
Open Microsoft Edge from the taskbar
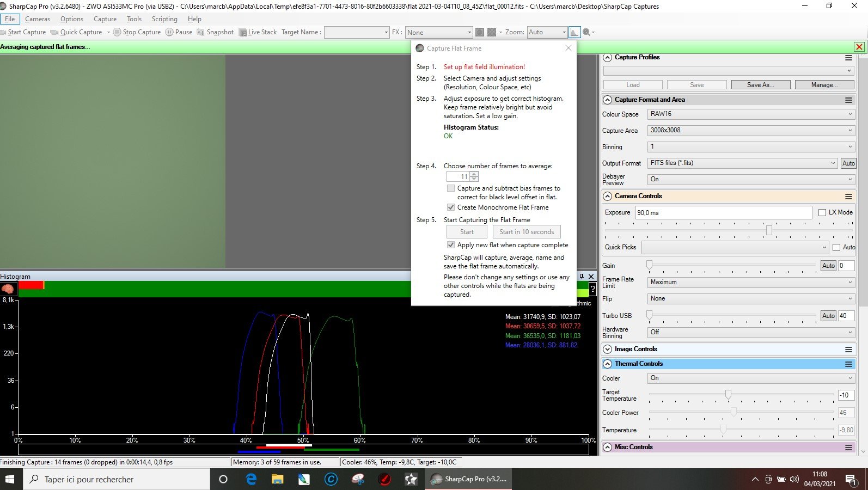[x=251, y=479]
